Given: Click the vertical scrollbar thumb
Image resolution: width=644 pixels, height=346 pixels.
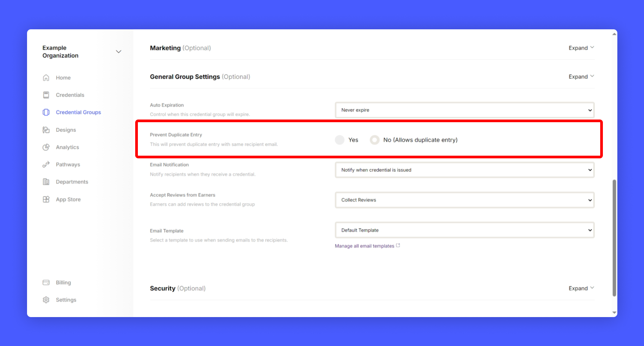Looking at the screenshot, I should click(614, 238).
